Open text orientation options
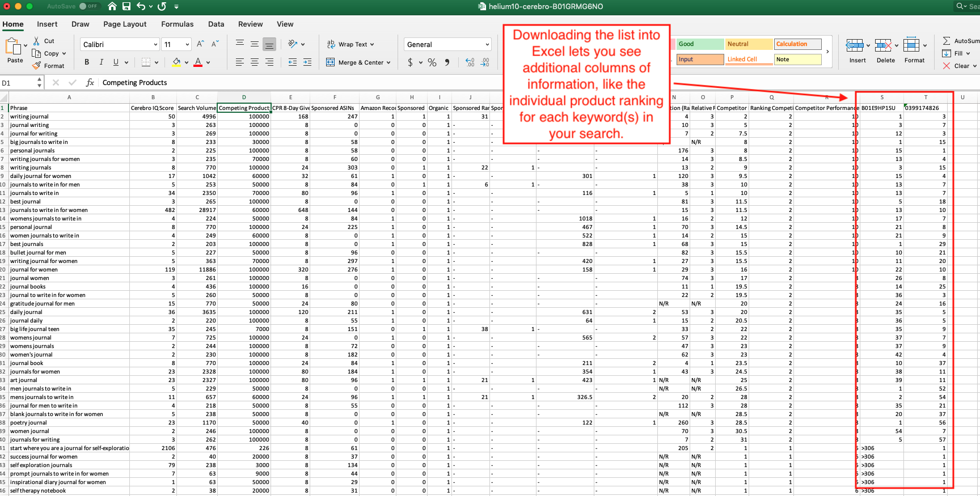 click(x=293, y=44)
